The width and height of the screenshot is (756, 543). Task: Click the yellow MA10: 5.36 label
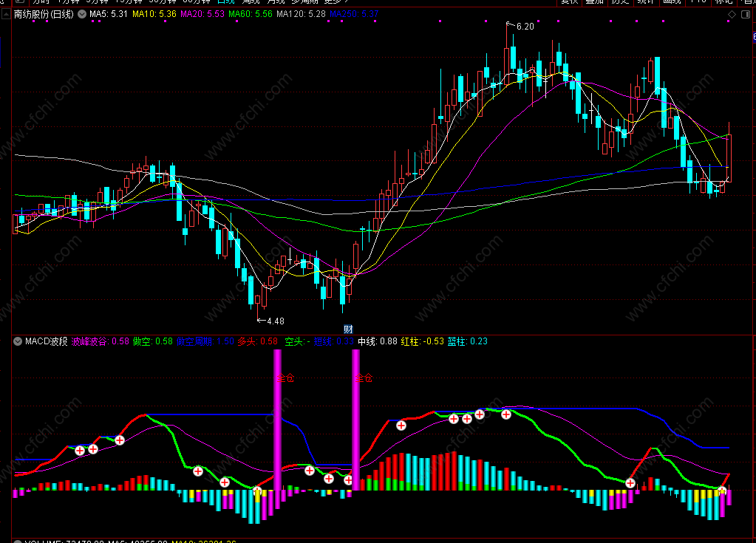tap(154, 14)
